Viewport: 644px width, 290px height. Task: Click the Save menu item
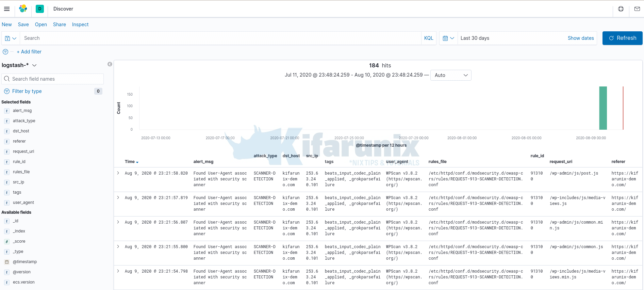pyautogui.click(x=23, y=25)
